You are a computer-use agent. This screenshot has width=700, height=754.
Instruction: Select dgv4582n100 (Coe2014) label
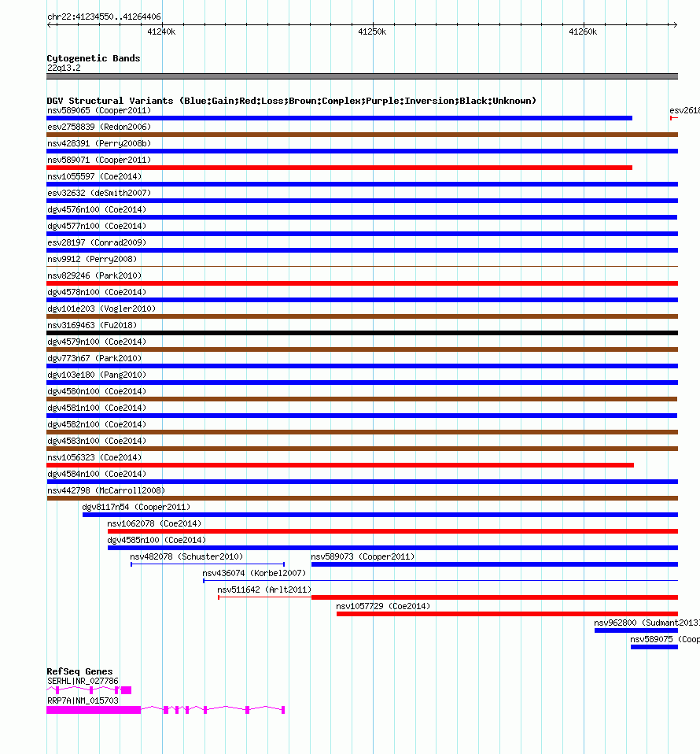pos(97,424)
